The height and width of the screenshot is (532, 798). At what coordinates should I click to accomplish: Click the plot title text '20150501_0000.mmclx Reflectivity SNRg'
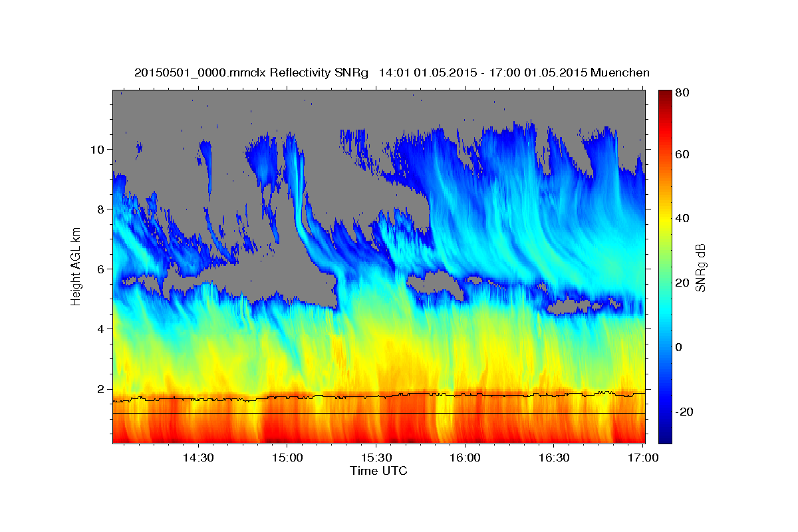(x=251, y=72)
